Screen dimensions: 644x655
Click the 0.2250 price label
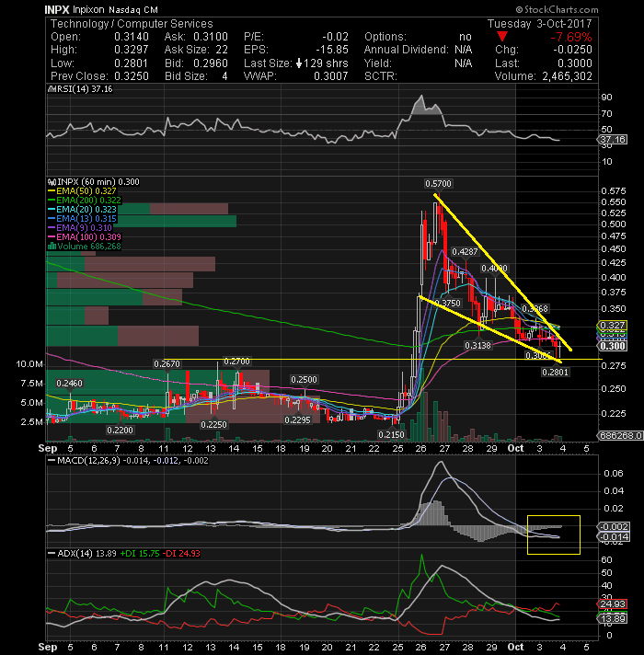point(213,424)
